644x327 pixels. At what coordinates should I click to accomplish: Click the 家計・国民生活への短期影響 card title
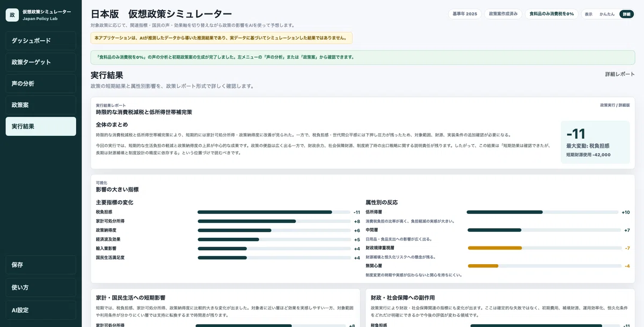130,297
